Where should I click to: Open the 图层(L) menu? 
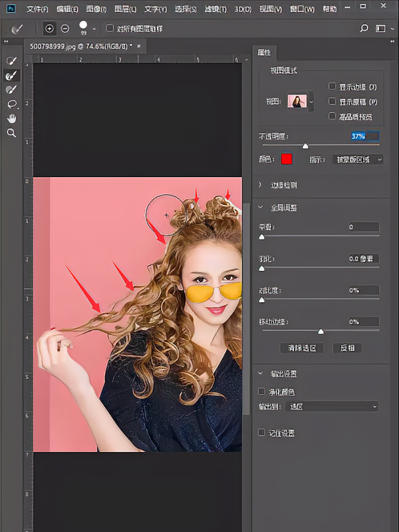pyautogui.click(x=126, y=9)
